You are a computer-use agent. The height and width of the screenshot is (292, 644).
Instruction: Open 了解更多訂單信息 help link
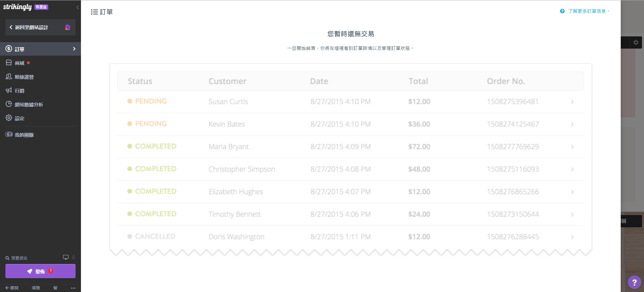click(x=587, y=11)
